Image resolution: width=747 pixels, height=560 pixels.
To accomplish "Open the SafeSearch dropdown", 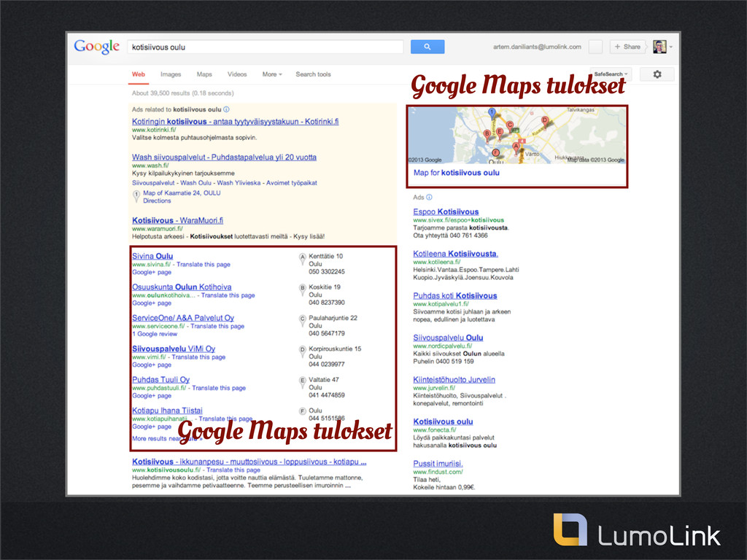I will [611, 74].
